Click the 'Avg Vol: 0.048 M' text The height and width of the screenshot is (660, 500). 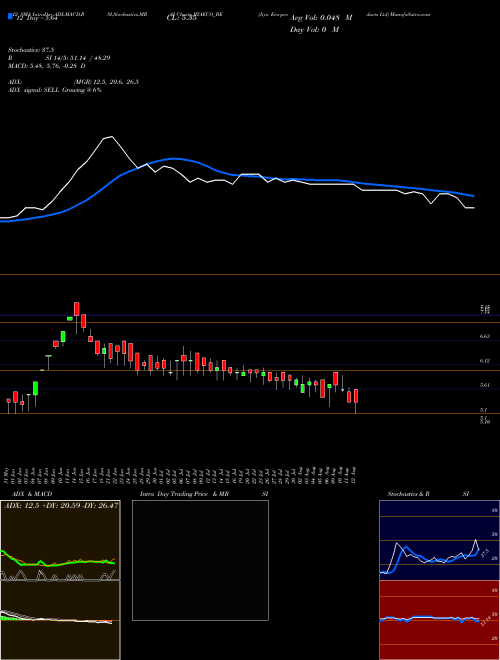321,18
